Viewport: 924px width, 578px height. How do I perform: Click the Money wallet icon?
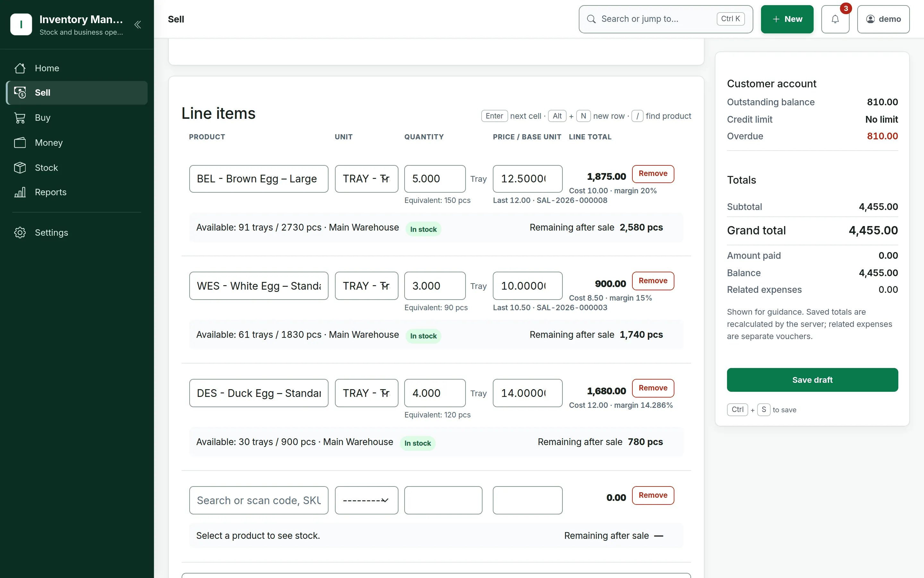(20, 143)
